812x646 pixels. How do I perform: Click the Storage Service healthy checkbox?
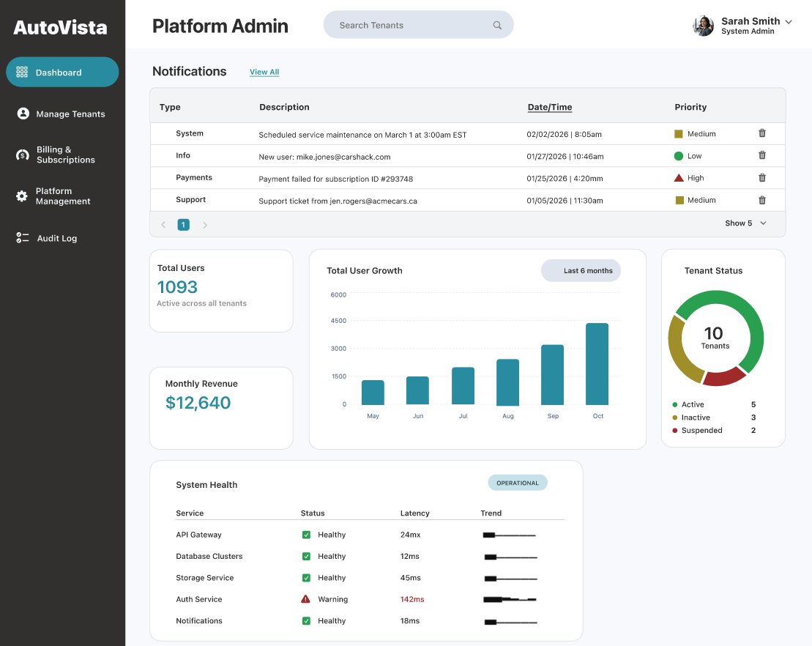tap(306, 578)
